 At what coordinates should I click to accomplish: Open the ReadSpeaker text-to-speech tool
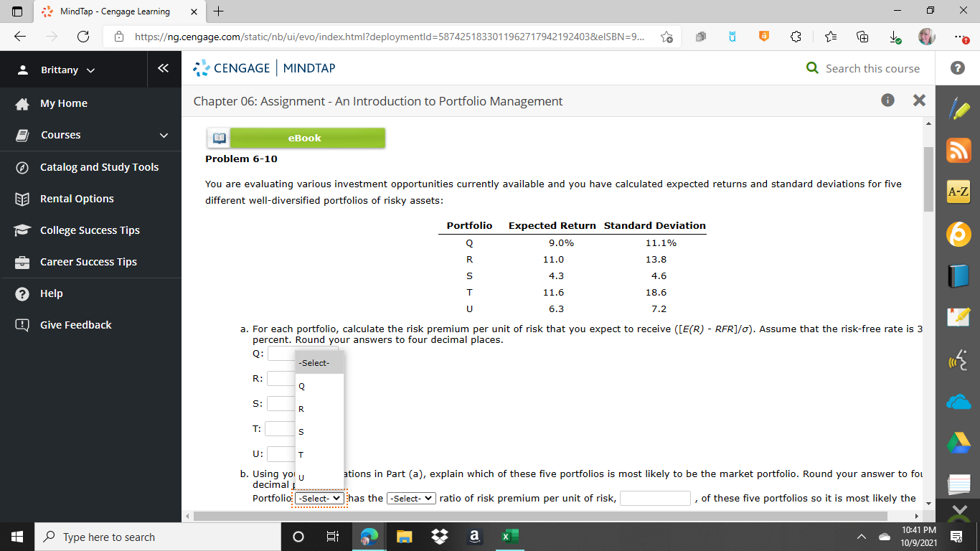click(x=958, y=360)
